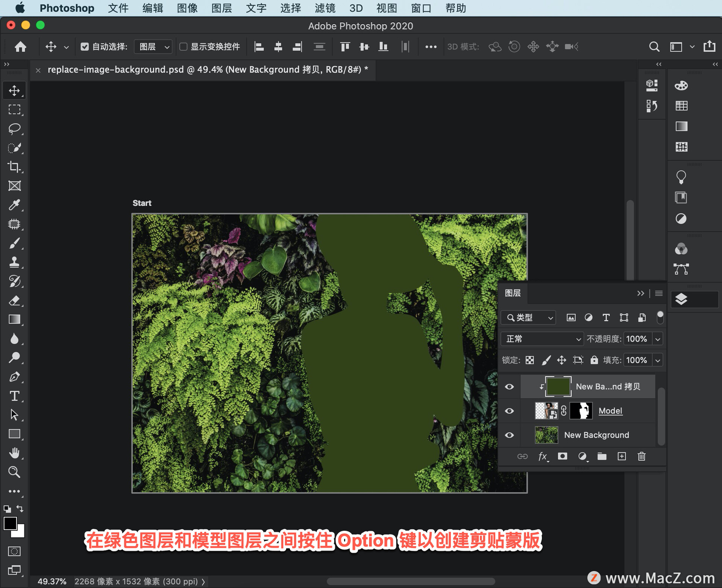
Task: Activate the Hand tool
Action: pos(14,453)
